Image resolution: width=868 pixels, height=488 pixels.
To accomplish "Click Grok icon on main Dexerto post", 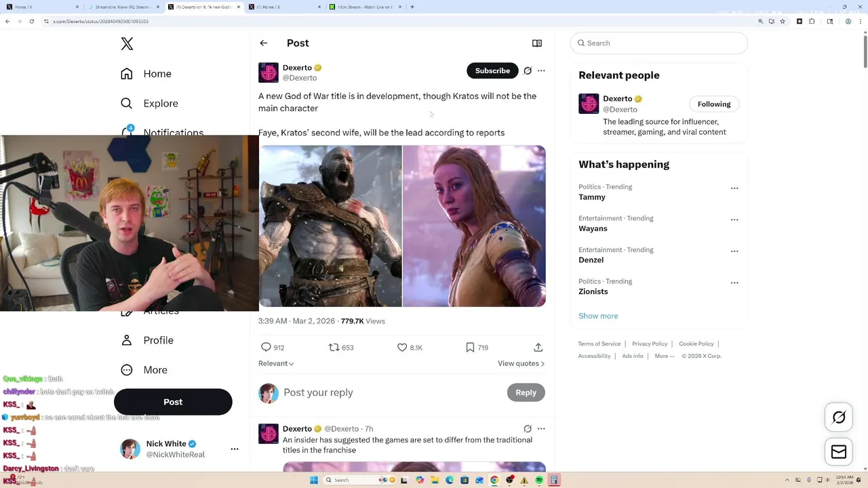I will click(528, 70).
